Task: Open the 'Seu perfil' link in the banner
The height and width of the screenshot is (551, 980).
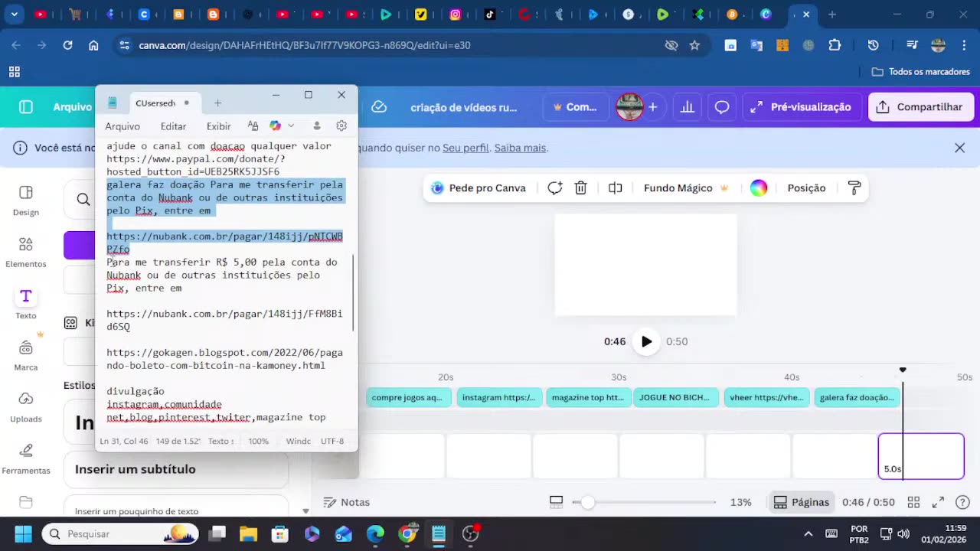Action: coord(465,148)
